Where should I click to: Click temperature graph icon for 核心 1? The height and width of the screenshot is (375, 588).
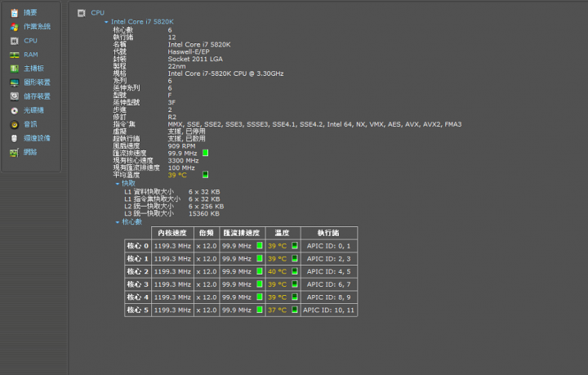295,258
